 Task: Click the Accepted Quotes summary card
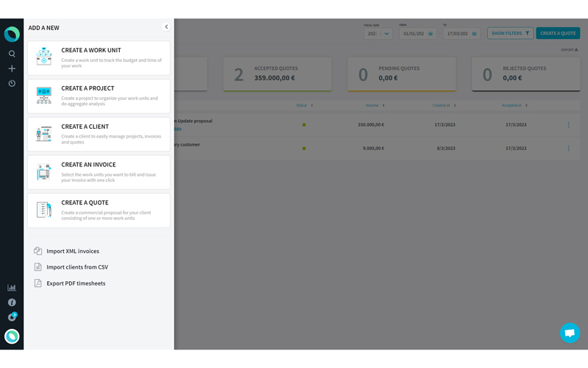(x=277, y=74)
